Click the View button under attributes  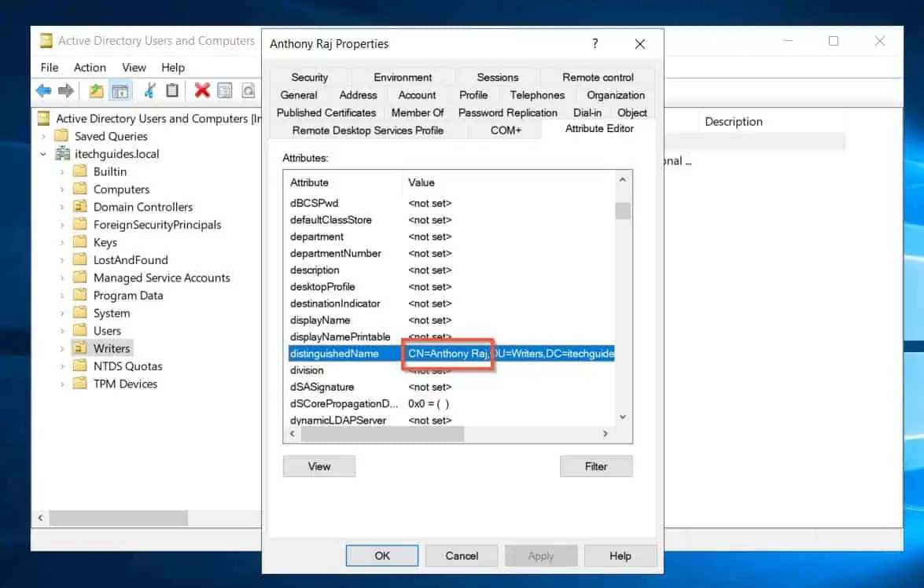click(318, 466)
